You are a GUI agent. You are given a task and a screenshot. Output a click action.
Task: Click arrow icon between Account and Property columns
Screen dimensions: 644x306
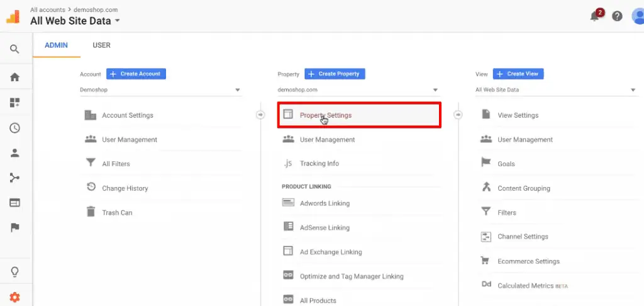coord(260,115)
